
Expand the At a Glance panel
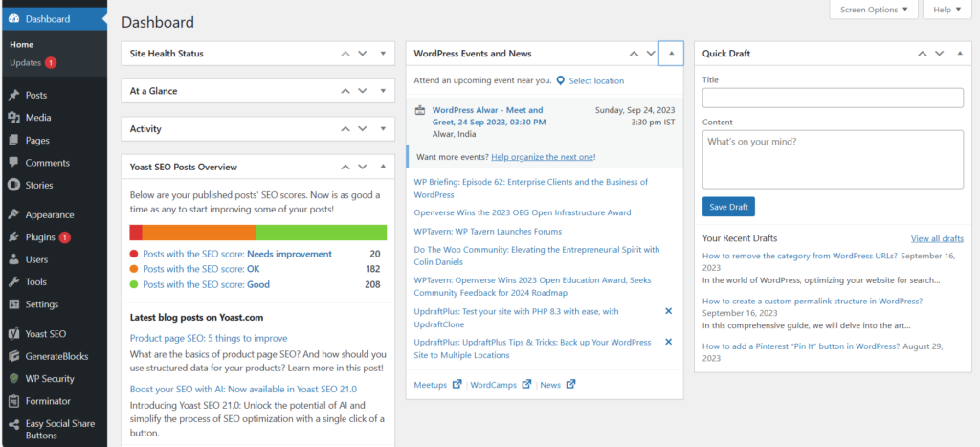point(383,91)
